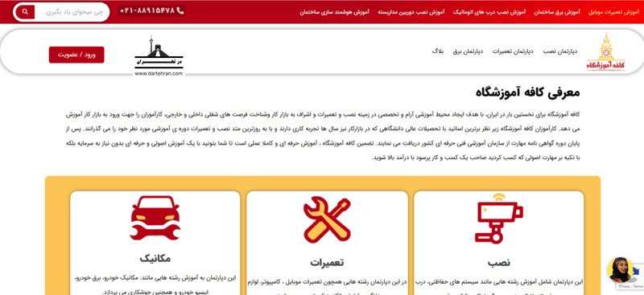
Task: Click the نصب card heading
Action: [x=499, y=263]
